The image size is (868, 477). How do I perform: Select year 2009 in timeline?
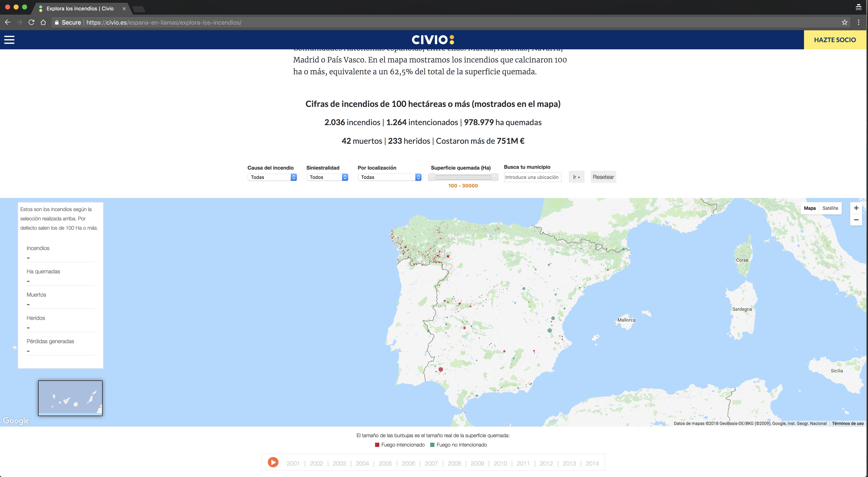tap(477, 463)
